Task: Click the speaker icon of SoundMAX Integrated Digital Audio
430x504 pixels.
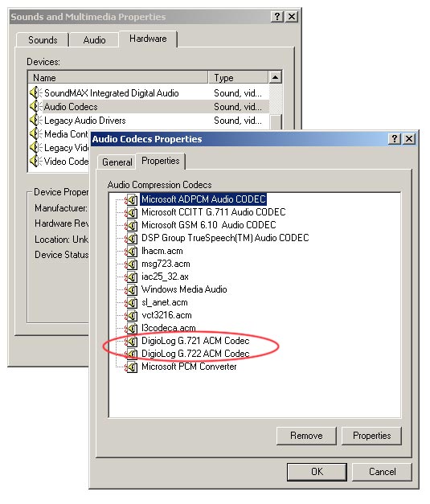Action: coord(35,93)
